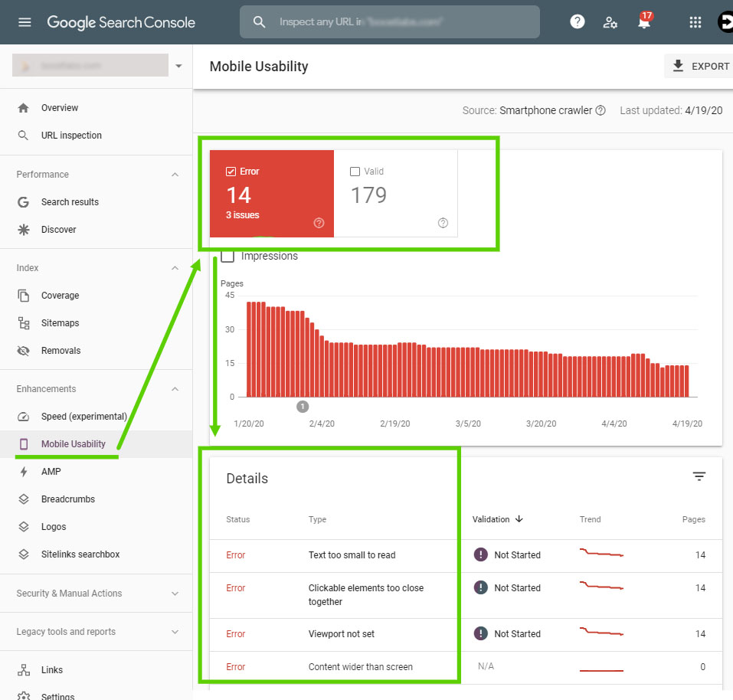Screen dimensions: 733x700
Task: Open the hamburger navigation menu
Action: click(x=25, y=22)
